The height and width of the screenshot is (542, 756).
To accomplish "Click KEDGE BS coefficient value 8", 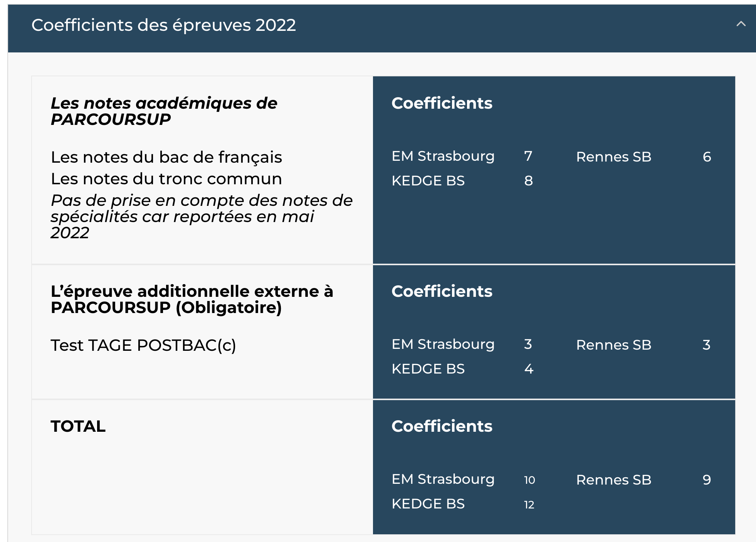I will point(528,181).
